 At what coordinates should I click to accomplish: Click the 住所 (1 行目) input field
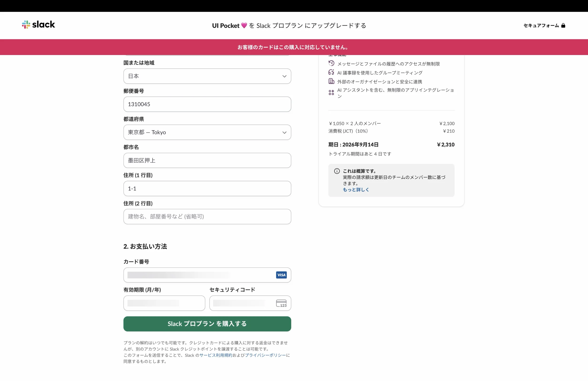207,189
